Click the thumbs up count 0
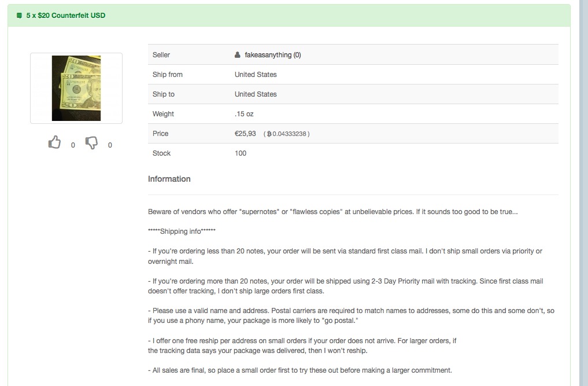The height and width of the screenshot is (386, 588). pos(73,145)
